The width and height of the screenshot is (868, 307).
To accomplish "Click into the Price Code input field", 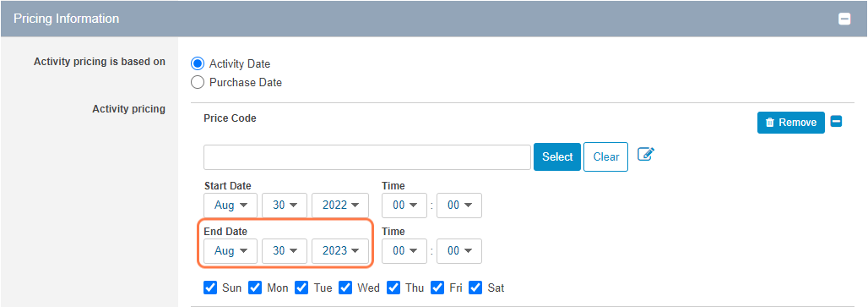I will (367, 157).
